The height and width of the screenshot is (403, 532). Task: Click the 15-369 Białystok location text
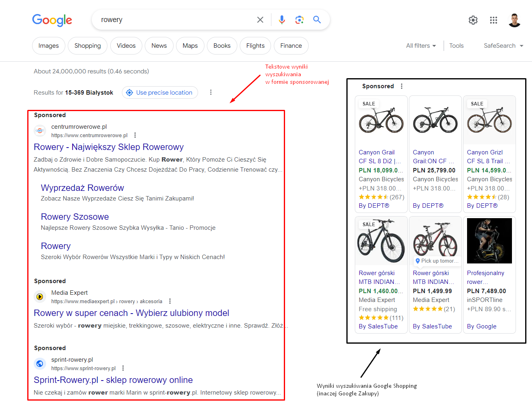(x=89, y=93)
